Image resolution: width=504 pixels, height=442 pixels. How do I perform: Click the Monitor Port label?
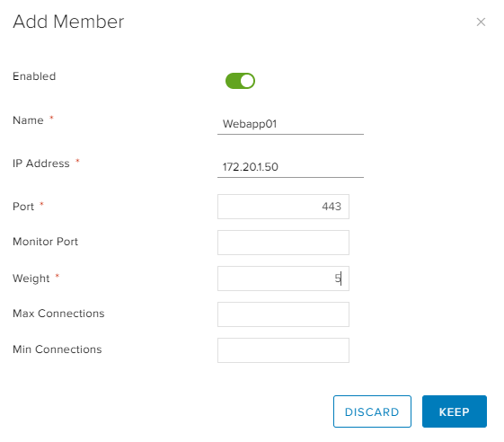45,242
